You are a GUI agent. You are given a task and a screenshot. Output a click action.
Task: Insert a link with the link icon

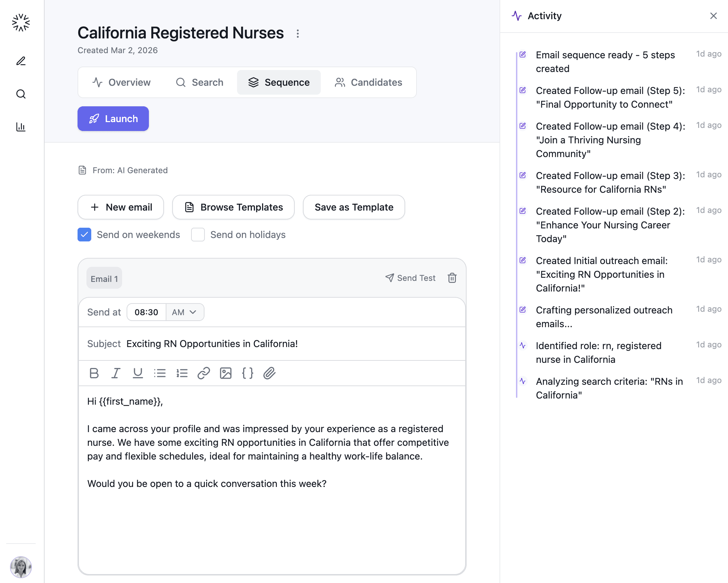pos(204,373)
